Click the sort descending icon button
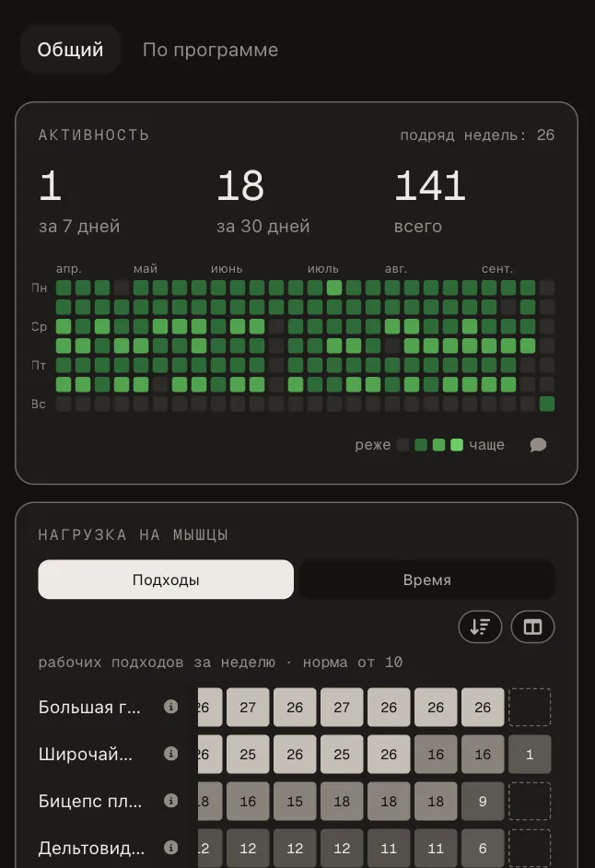This screenshot has height=868, width=595. [480, 627]
